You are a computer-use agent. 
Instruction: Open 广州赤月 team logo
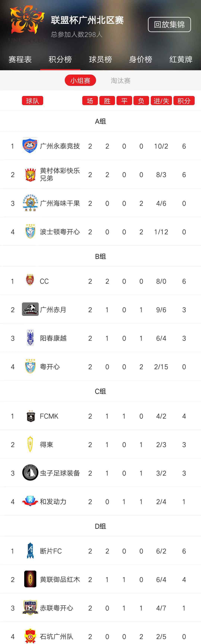[x=30, y=309]
